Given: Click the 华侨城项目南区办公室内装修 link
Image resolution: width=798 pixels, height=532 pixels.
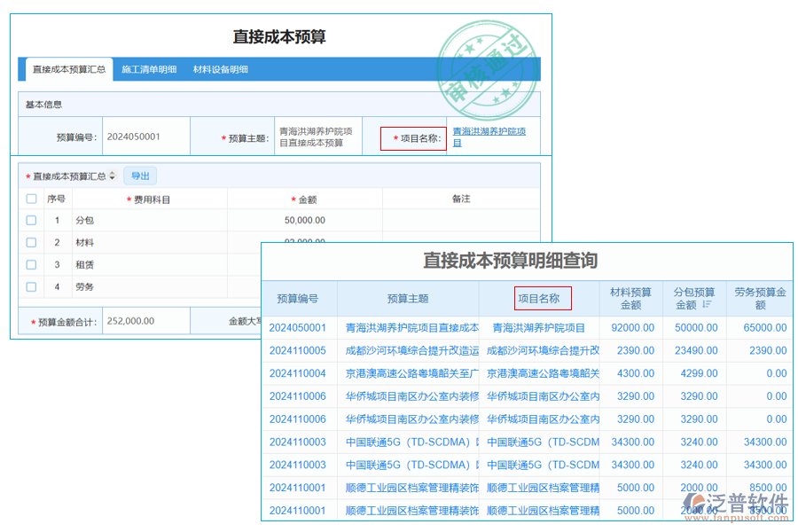Looking at the screenshot, I should point(408,395).
